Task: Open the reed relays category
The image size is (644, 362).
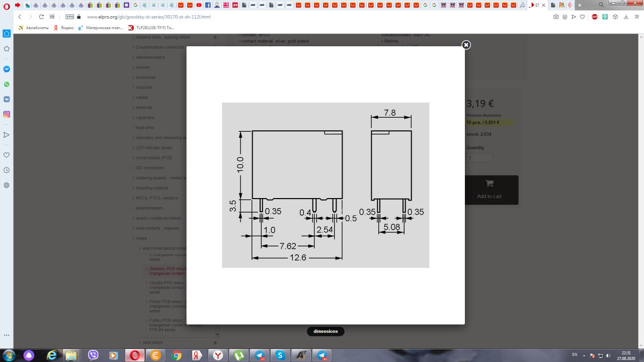Action: point(152,342)
